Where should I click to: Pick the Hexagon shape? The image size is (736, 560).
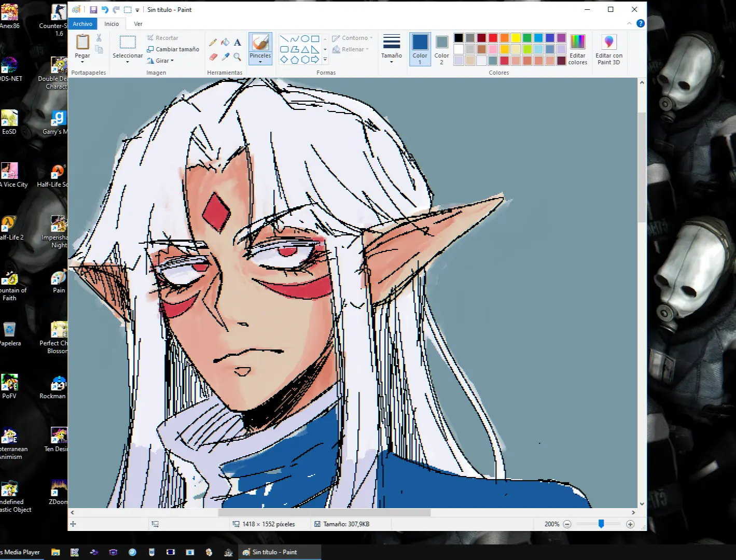coord(305,60)
